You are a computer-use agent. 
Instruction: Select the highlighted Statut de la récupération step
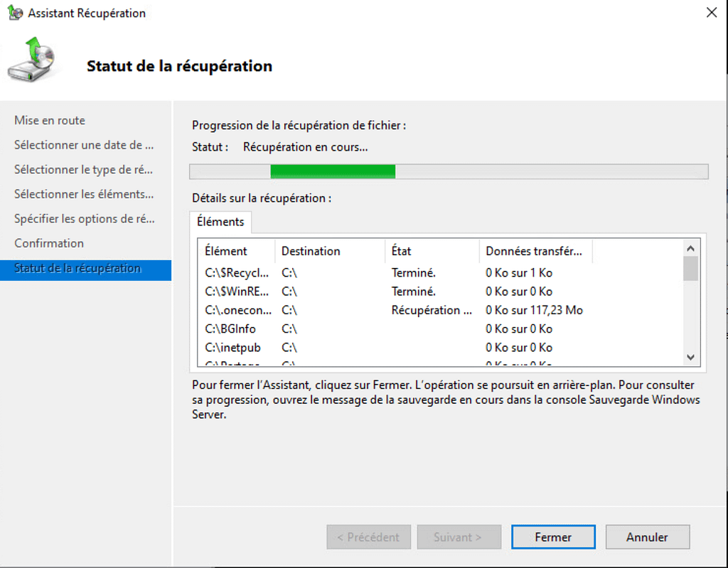[77, 269]
